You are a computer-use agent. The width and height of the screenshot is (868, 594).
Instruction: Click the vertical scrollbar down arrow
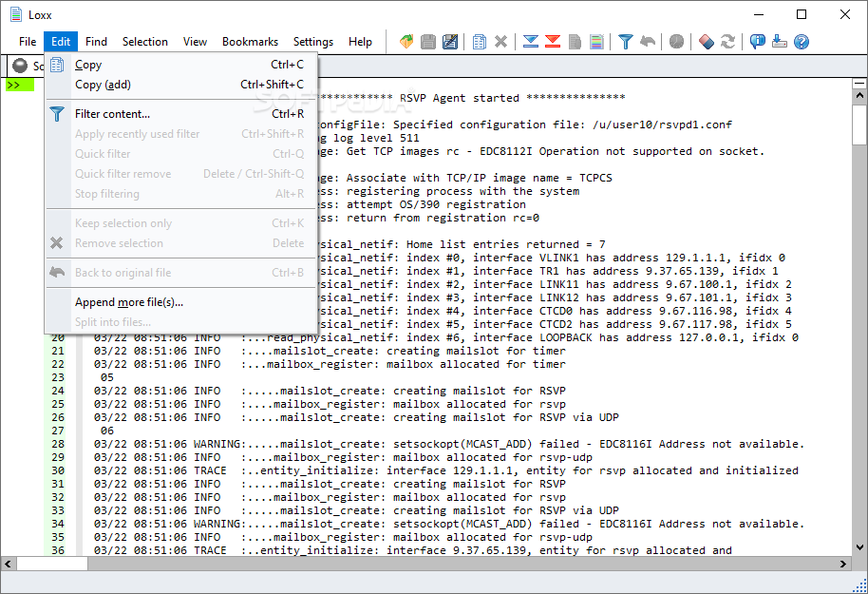tap(859, 547)
